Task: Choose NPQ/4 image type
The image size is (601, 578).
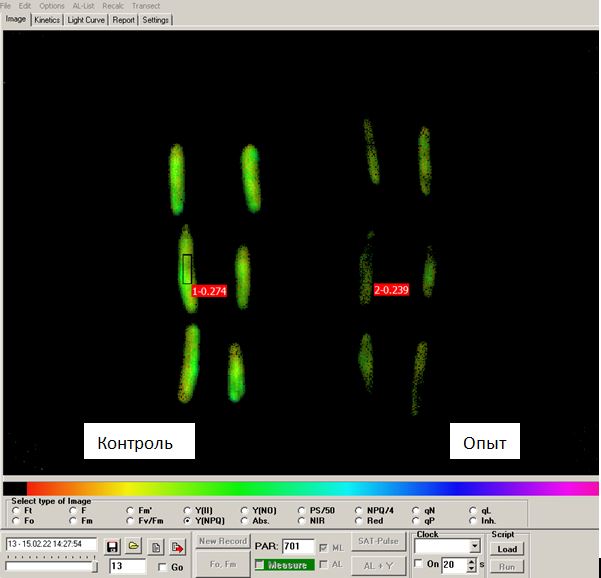Action: click(359, 510)
